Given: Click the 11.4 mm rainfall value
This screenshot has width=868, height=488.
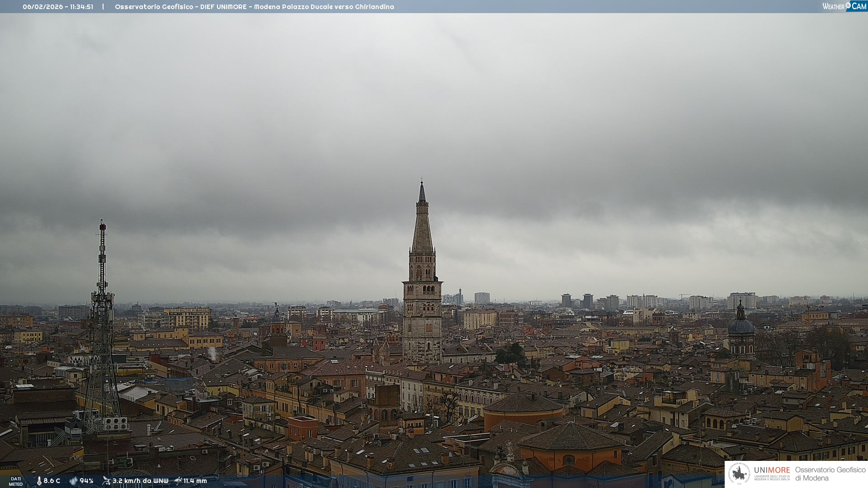Looking at the screenshot, I should point(195,481).
